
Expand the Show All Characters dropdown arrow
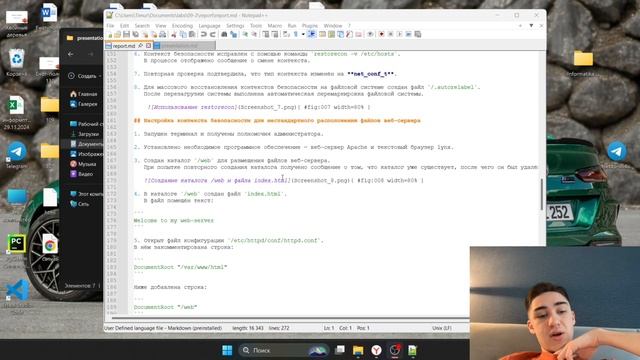[303, 34]
